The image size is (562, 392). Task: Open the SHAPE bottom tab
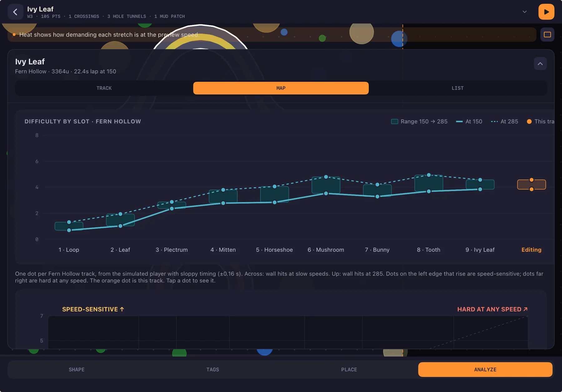pos(76,370)
